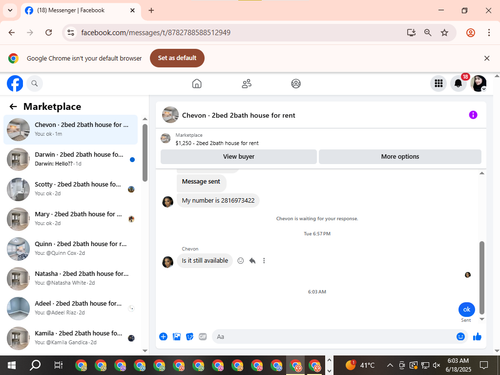Screen dimensions: 500x375
Task: Click the back arrow beside Marketplace
Action: [x=13, y=106]
